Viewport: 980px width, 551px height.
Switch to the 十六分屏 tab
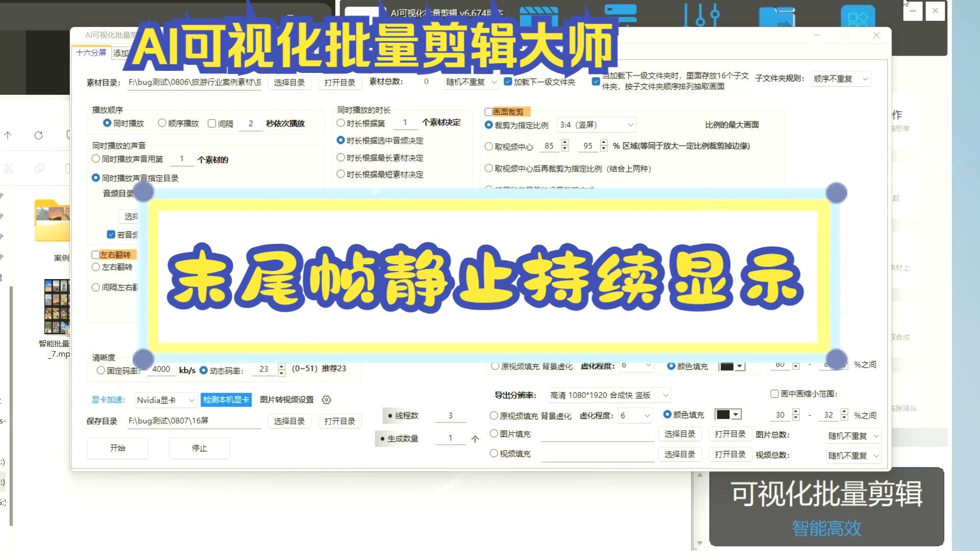(91, 53)
